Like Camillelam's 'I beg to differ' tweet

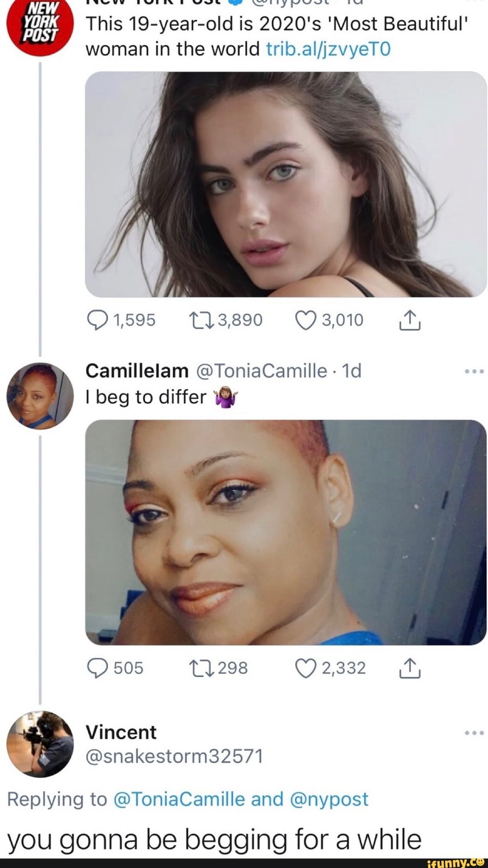click(x=305, y=668)
